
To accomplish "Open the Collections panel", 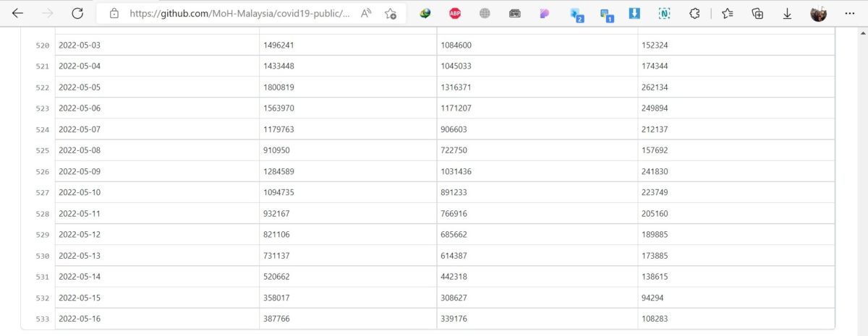I will (757, 13).
